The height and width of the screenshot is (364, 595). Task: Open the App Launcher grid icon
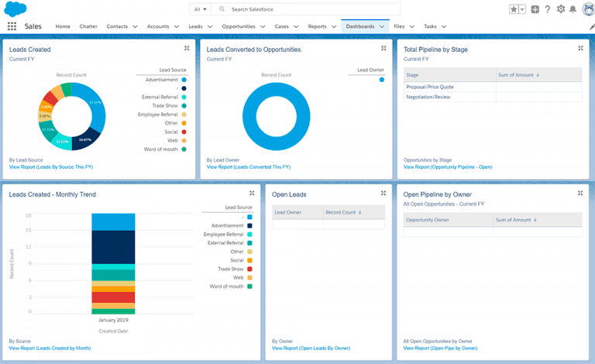pyautogui.click(x=12, y=26)
